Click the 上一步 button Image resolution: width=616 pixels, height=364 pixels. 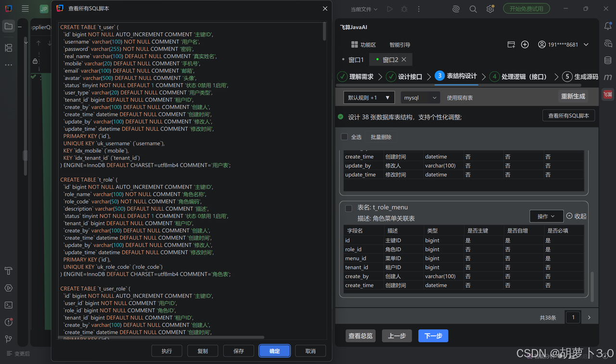(397, 336)
